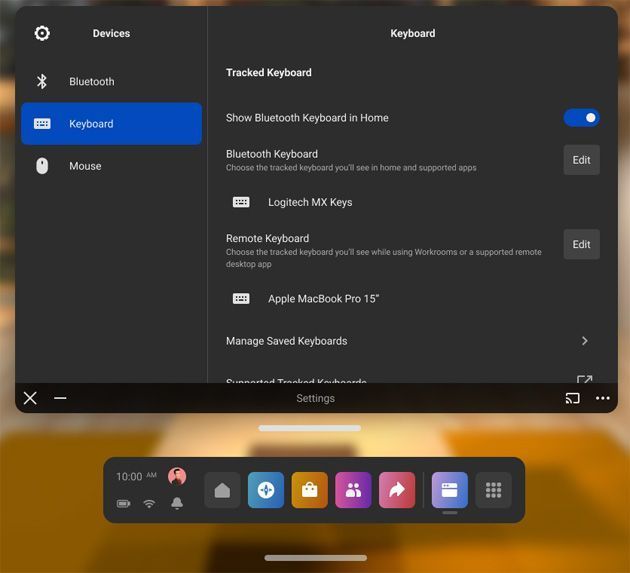Select the Logitech MX Keys keyboard entry
This screenshot has height=573, width=630.
[310, 202]
